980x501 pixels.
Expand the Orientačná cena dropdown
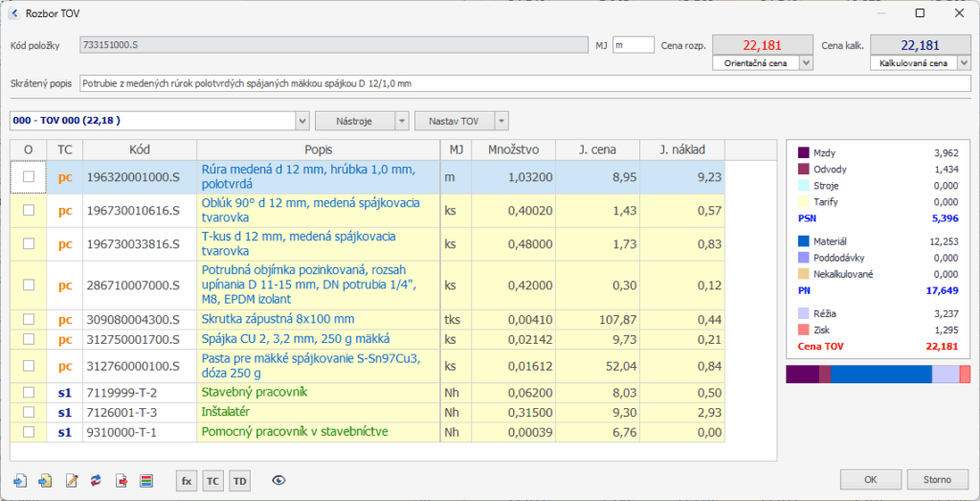[806, 63]
